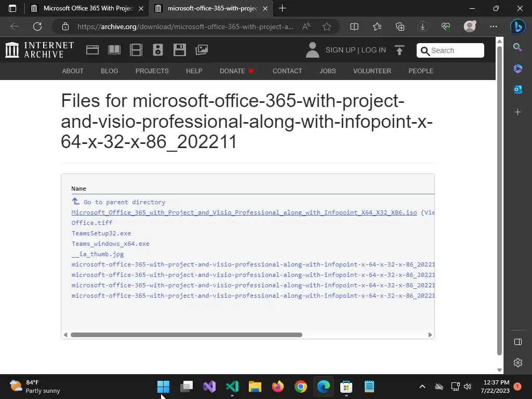The image size is (532, 399).
Task: Open the Audio speaker icon
Action: (158, 50)
